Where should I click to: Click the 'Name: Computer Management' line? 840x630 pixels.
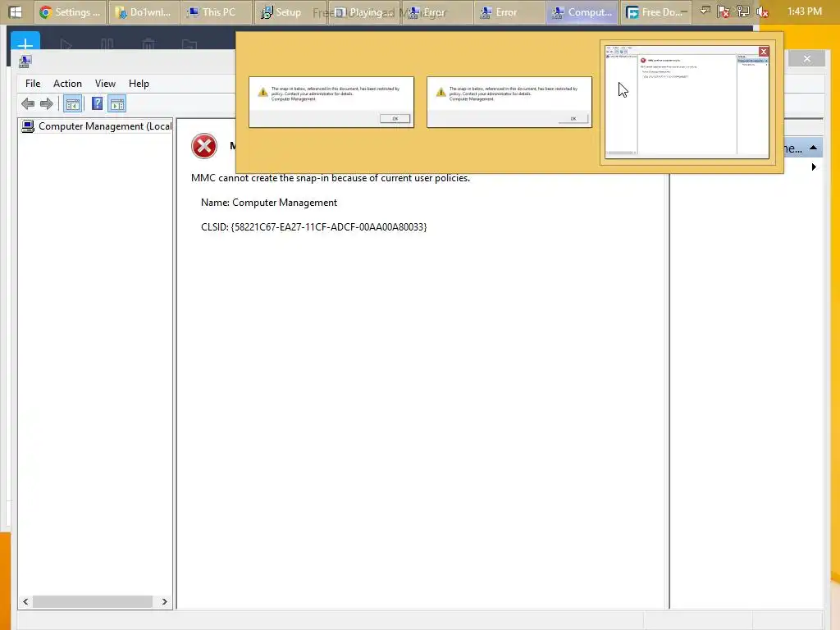[x=269, y=203]
